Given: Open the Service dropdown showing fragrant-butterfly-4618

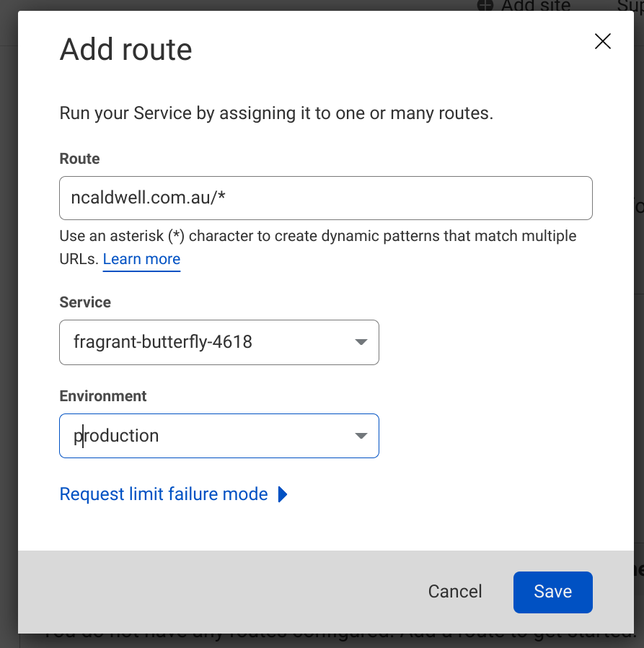Looking at the screenshot, I should 219,342.
